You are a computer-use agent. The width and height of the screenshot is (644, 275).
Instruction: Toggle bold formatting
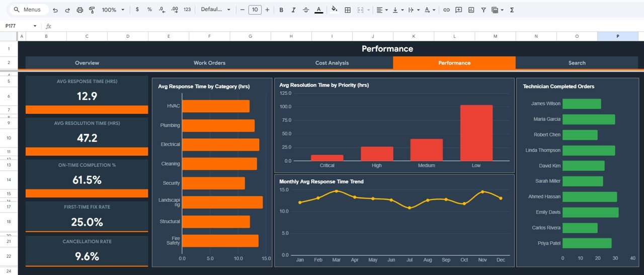click(x=281, y=10)
